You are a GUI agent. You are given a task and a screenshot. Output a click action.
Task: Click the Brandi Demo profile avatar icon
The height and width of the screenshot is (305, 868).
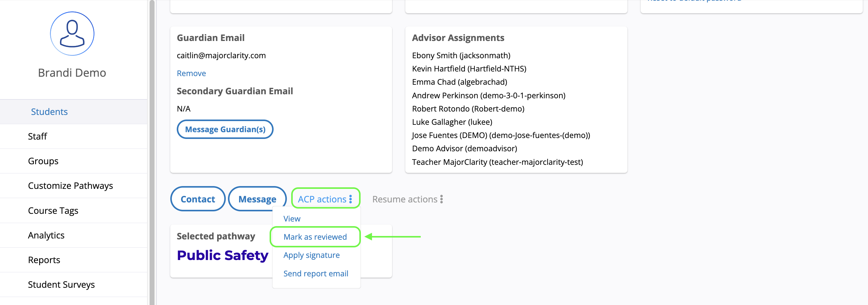[72, 34]
